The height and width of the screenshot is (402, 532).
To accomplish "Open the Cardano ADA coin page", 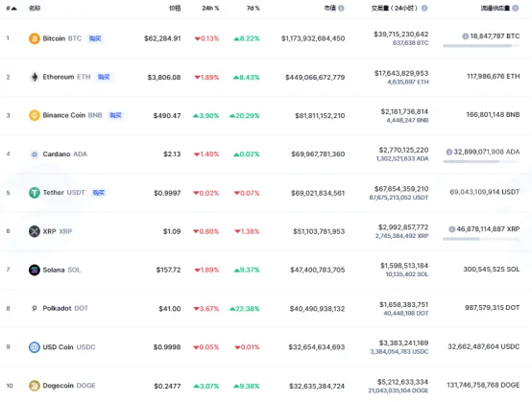I will click(x=64, y=154).
